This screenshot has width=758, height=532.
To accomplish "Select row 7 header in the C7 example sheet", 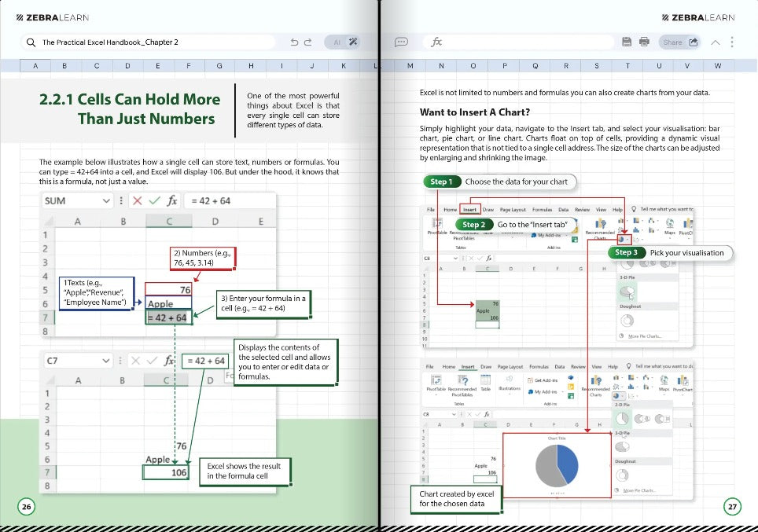I will [x=47, y=472].
